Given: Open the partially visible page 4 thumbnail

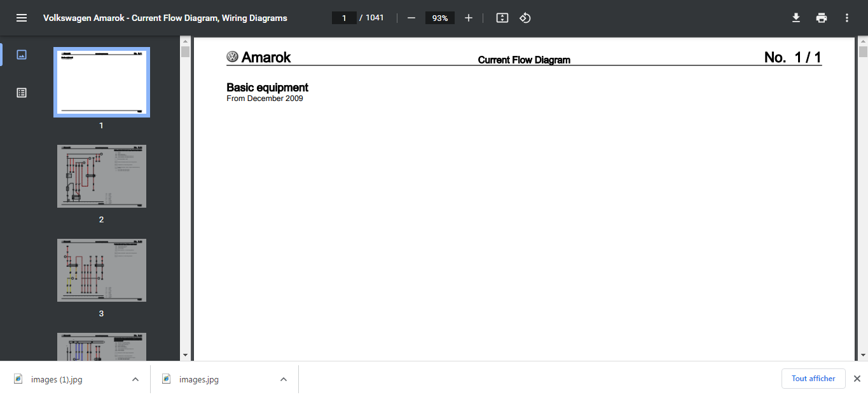Looking at the screenshot, I should [102, 347].
